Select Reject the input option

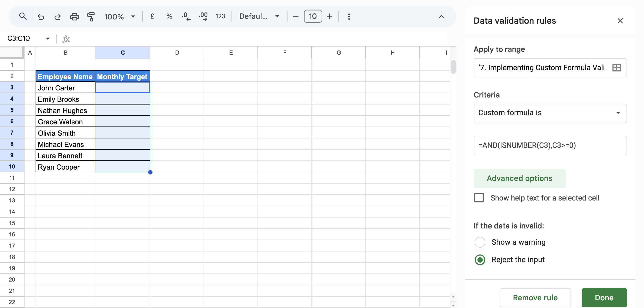[x=480, y=260]
